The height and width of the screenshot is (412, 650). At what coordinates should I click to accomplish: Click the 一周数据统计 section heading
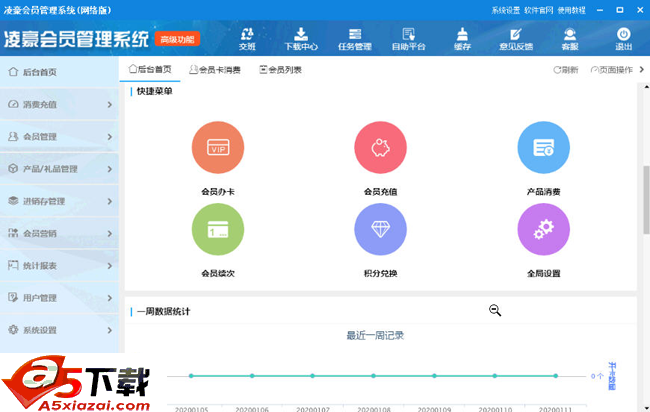coord(163,311)
